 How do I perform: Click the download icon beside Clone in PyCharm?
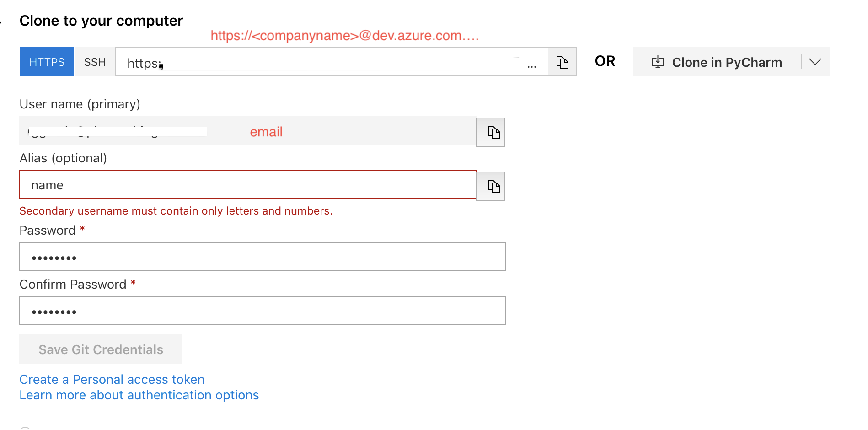(x=657, y=62)
